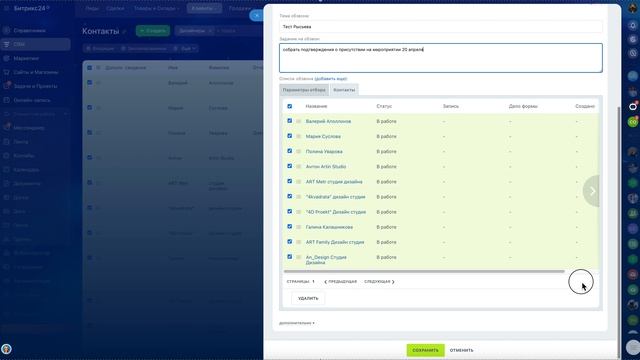Click the ОТМЕНИТЬ button

pyautogui.click(x=462, y=350)
